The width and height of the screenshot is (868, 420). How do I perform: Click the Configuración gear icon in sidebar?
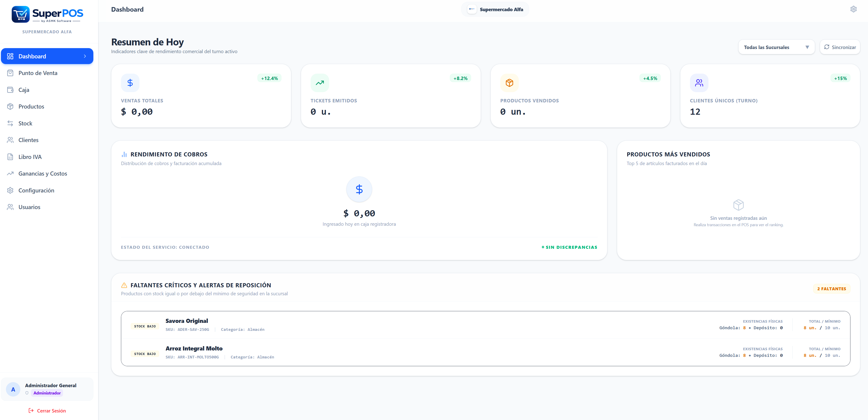(10, 190)
